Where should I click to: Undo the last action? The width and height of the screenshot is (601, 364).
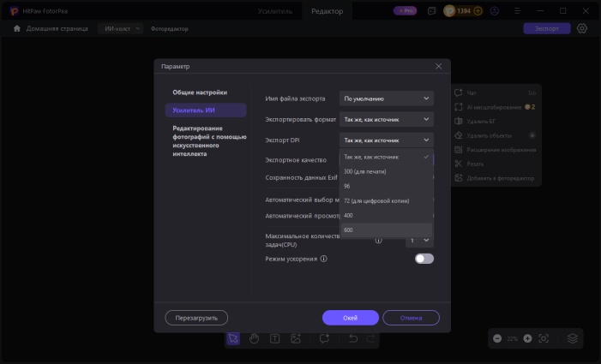[x=353, y=338]
